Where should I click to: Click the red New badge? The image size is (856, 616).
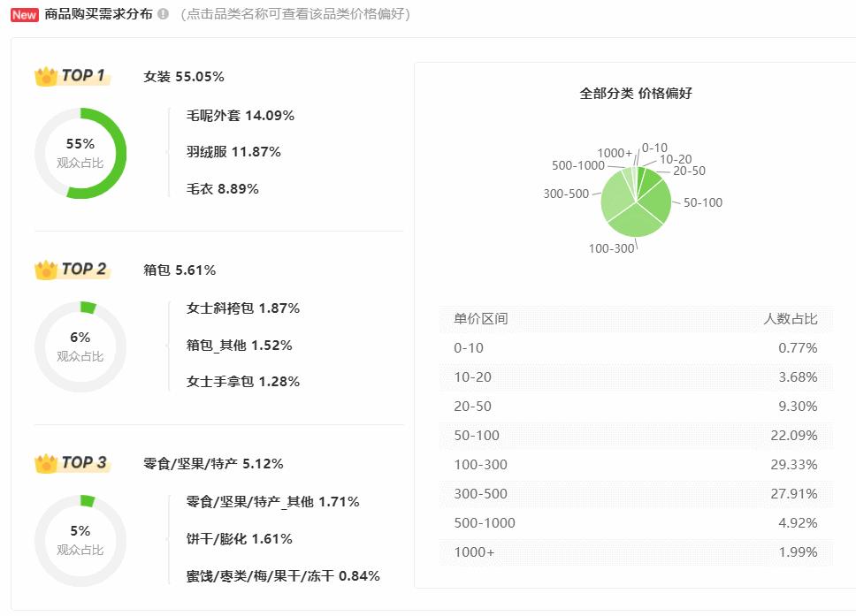(x=25, y=15)
